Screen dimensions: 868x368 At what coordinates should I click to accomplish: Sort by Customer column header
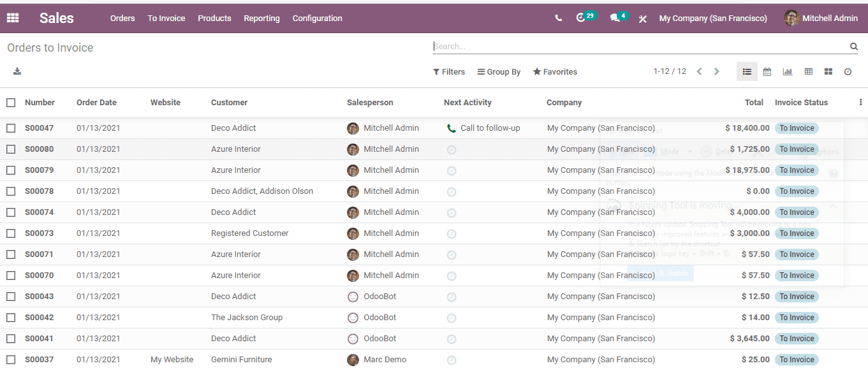point(229,103)
